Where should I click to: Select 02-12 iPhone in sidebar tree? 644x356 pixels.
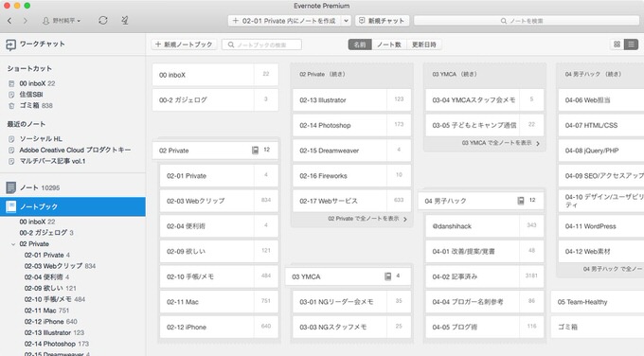coord(50,322)
